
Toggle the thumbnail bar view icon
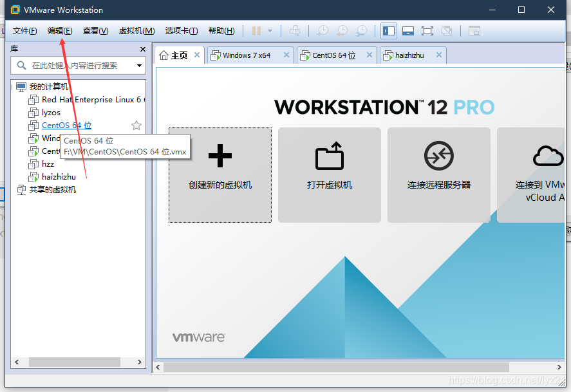point(408,31)
